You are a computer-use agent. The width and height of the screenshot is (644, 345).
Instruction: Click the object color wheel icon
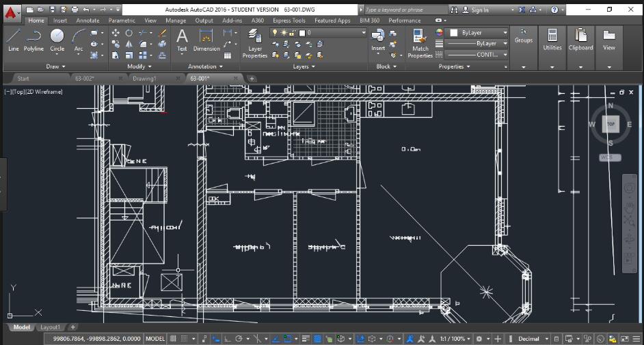click(439, 32)
